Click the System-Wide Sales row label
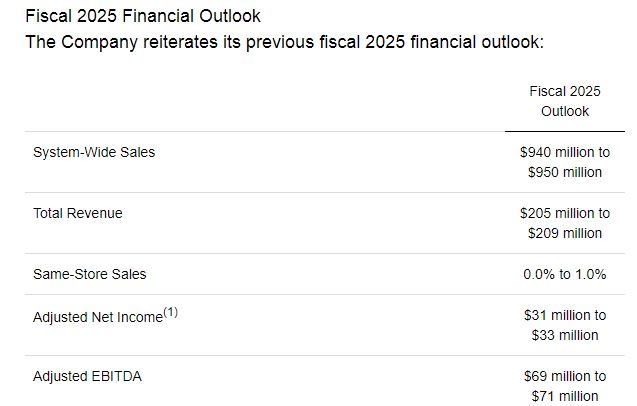 94,152
